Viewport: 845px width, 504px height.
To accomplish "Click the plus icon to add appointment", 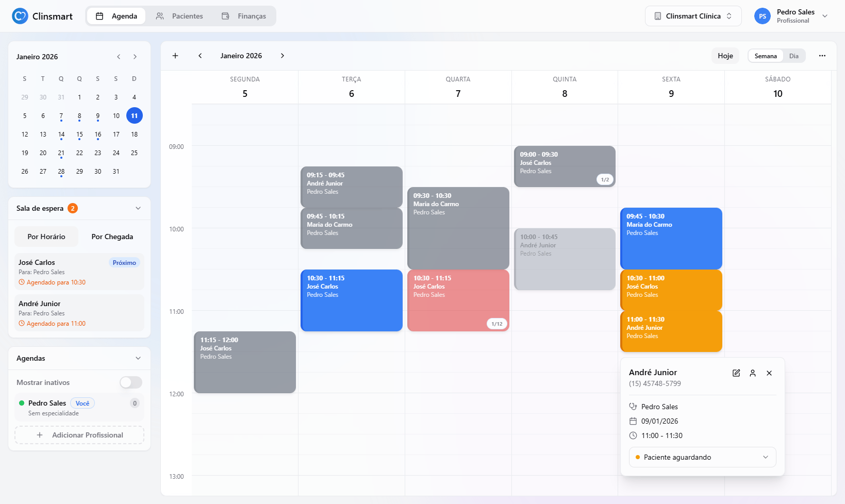I will pyautogui.click(x=175, y=56).
